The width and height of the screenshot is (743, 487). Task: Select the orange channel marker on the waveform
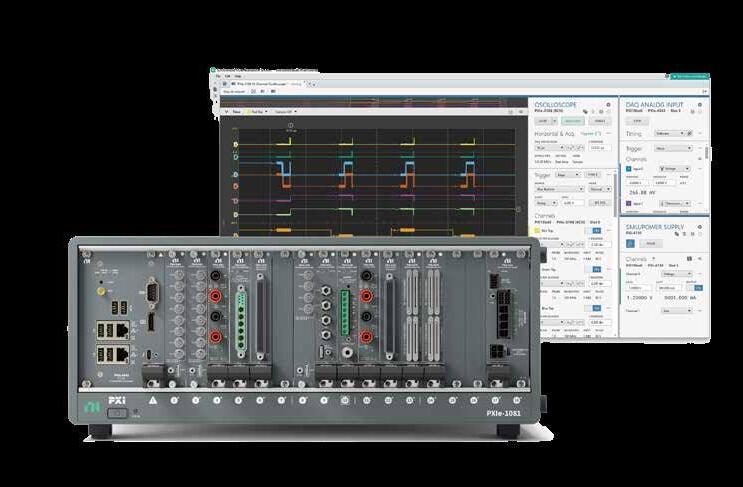(x=236, y=186)
